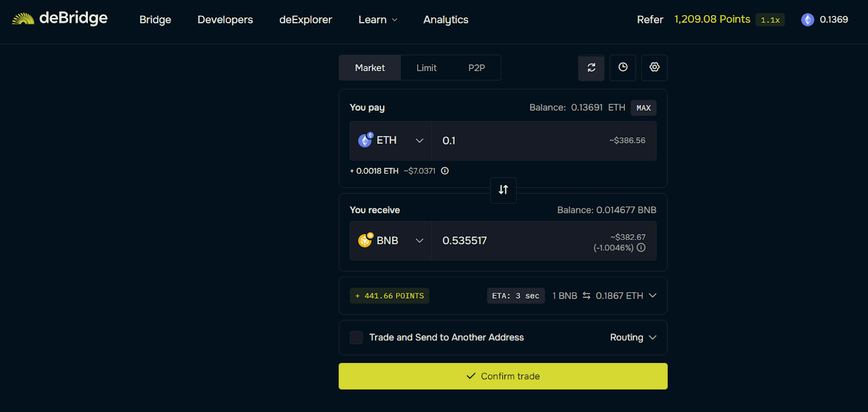Click the Balance: 0.13691 ETH text
Screen dimensions: 868x412
(x=577, y=107)
